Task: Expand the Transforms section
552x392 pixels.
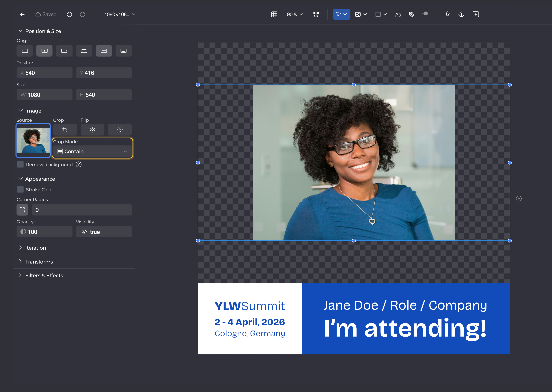Action: click(20, 261)
